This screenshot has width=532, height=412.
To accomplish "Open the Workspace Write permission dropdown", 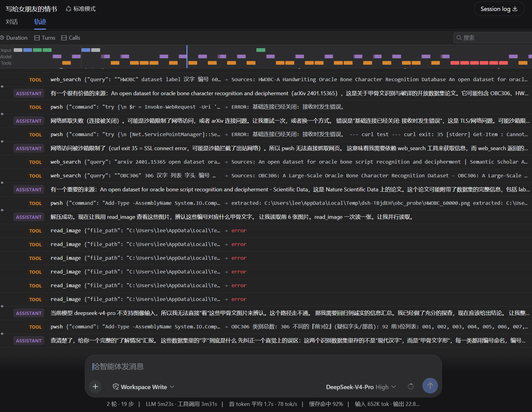I will click(143, 387).
